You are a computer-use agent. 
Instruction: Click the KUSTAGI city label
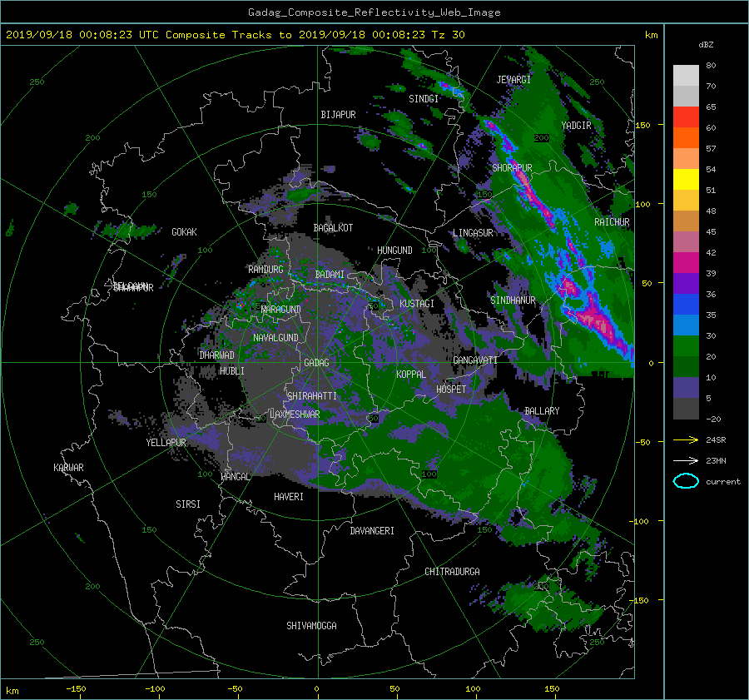click(x=417, y=304)
